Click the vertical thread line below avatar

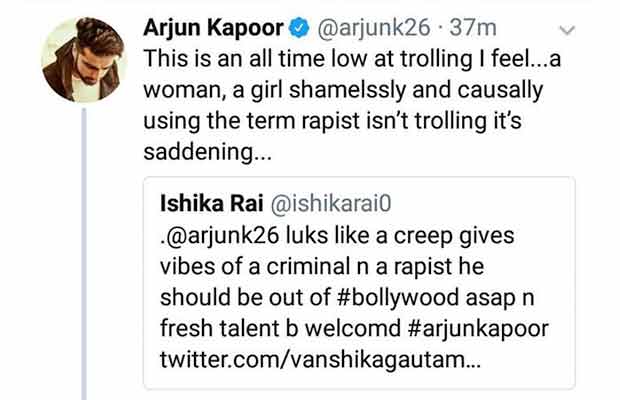coord(83,250)
